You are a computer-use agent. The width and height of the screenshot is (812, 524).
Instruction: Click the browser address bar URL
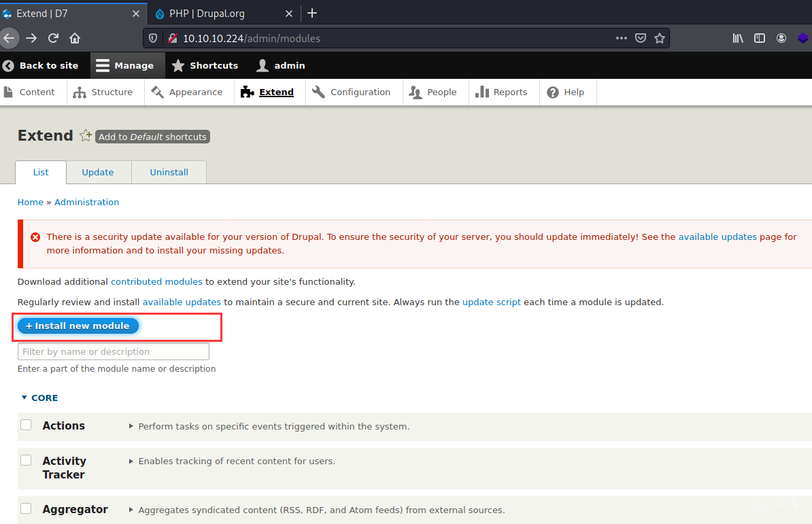252,38
